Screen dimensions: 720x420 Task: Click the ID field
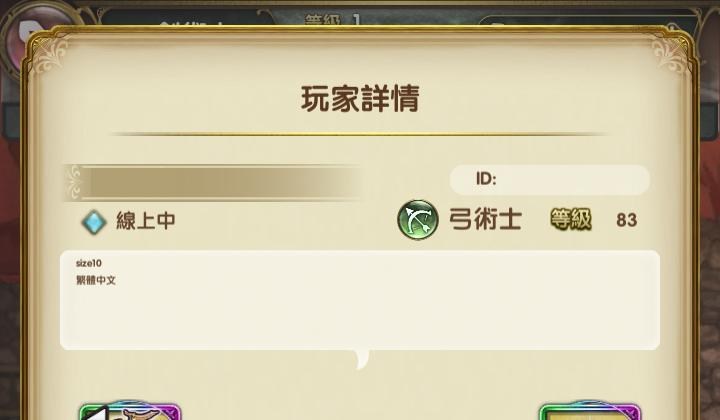click(550, 179)
